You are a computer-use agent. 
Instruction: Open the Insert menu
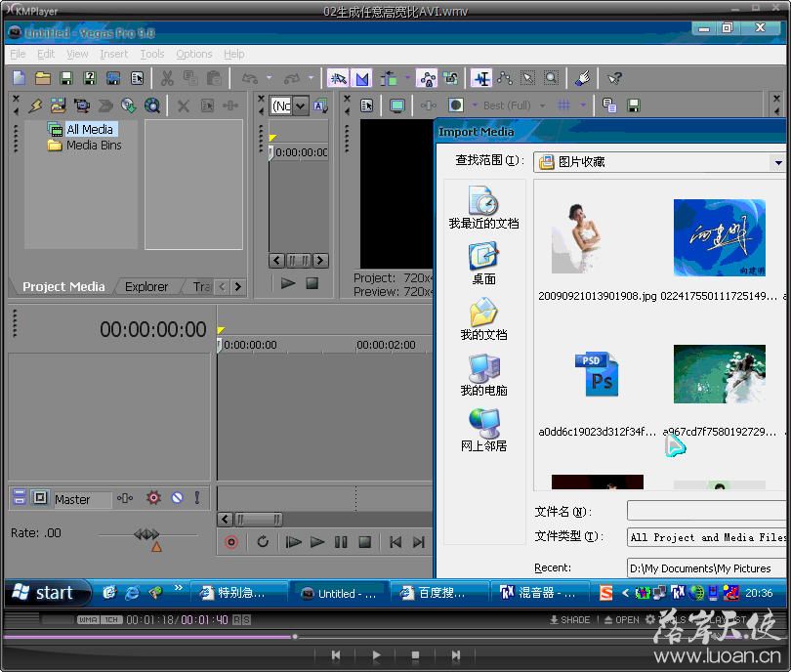[113, 54]
